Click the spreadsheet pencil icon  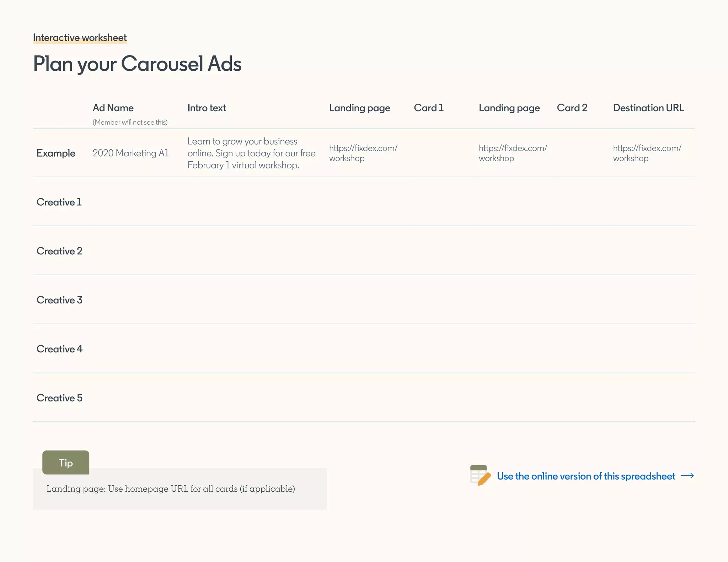click(x=480, y=475)
